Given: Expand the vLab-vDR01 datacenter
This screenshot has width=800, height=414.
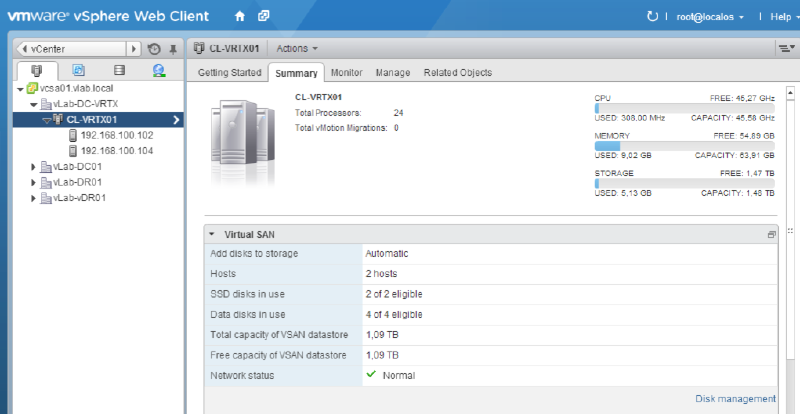Looking at the screenshot, I should 34,198.
